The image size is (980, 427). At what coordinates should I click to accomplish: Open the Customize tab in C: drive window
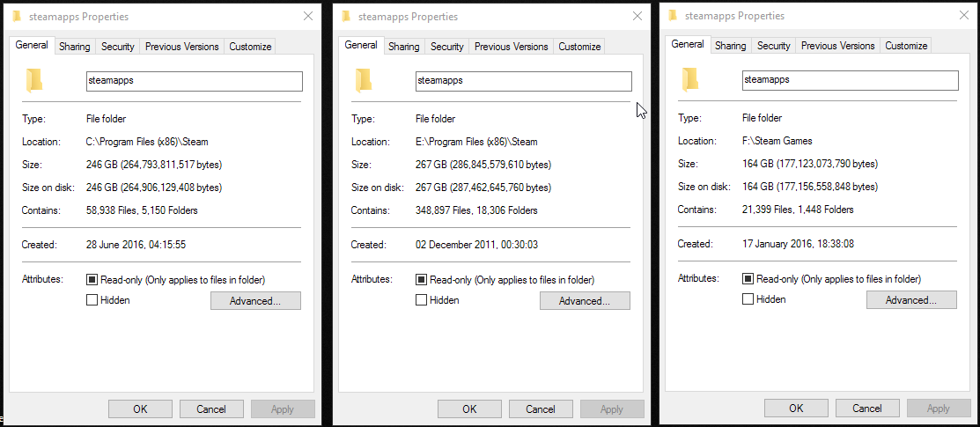tap(250, 47)
